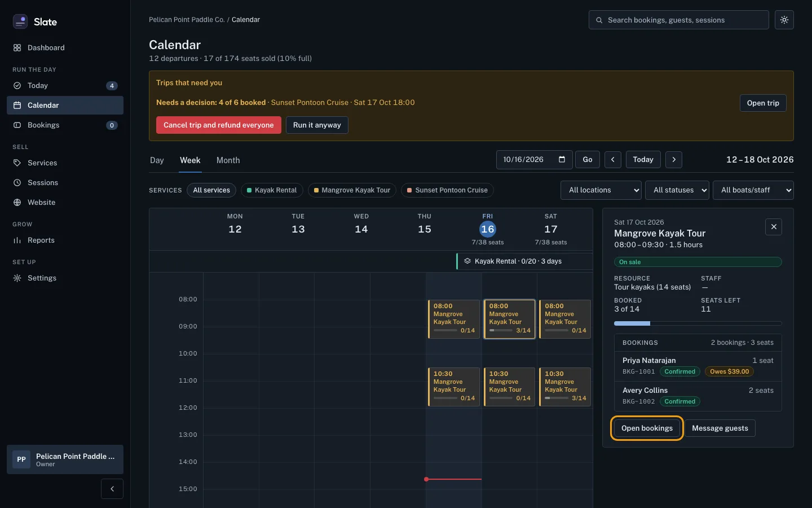The height and width of the screenshot is (508, 812).
Task: Select the All services filter chip
Action: pyautogui.click(x=211, y=190)
